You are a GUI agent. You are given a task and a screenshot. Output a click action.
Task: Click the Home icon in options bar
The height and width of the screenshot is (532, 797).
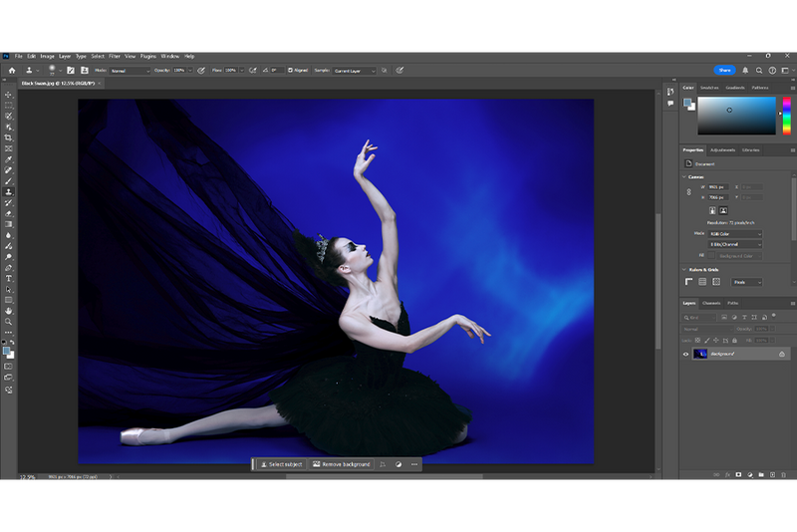[x=11, y=71]
